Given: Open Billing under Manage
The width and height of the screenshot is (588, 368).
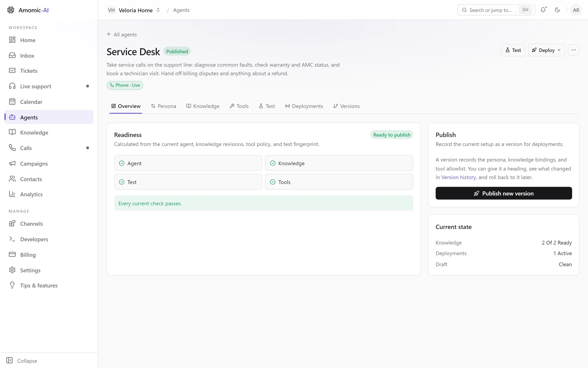Looking at the screenshot, I should [49, 255].
